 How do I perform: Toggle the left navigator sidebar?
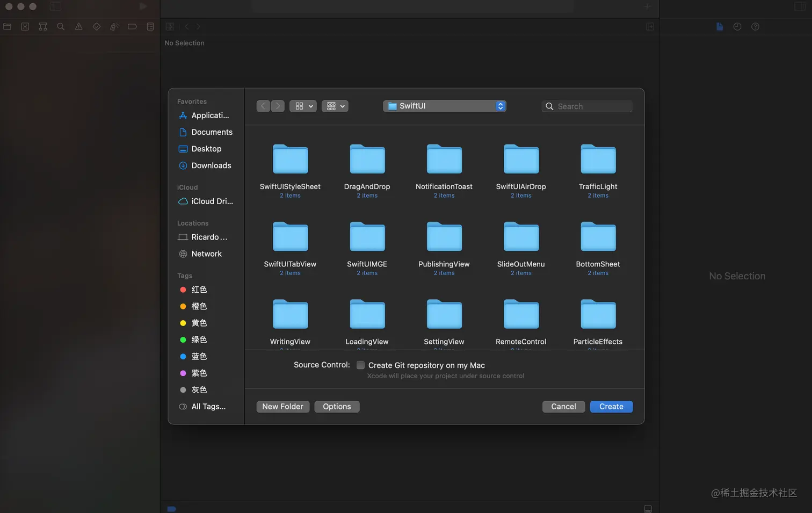point(55,6)
